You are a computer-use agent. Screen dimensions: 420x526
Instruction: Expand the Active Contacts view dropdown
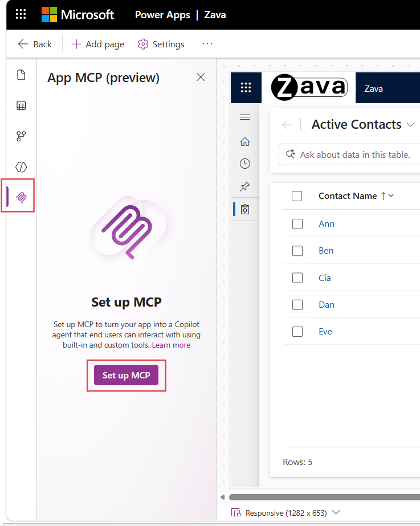411,125
